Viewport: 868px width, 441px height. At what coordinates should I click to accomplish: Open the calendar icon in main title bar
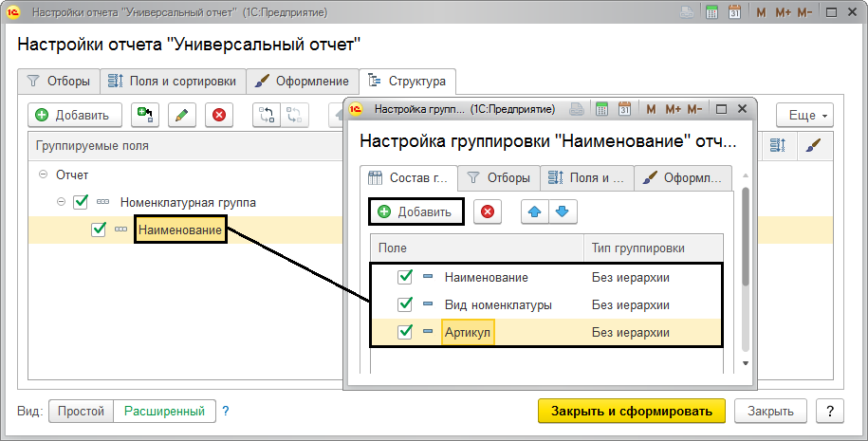click(733, 14)
